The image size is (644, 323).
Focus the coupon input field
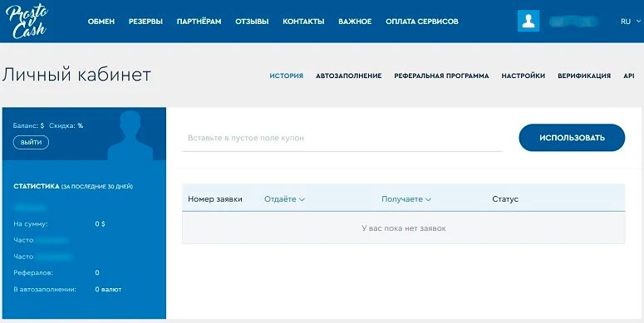pos(342,139)
